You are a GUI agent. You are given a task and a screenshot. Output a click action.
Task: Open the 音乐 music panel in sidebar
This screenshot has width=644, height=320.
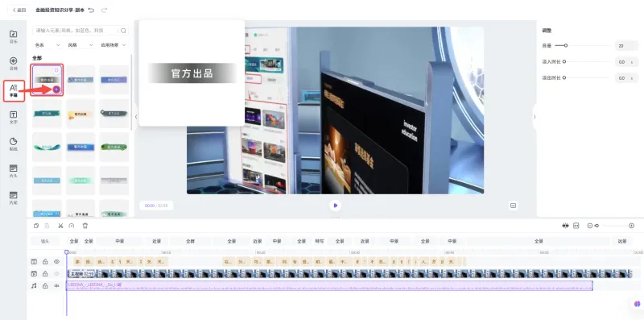[x=14, y=36]
